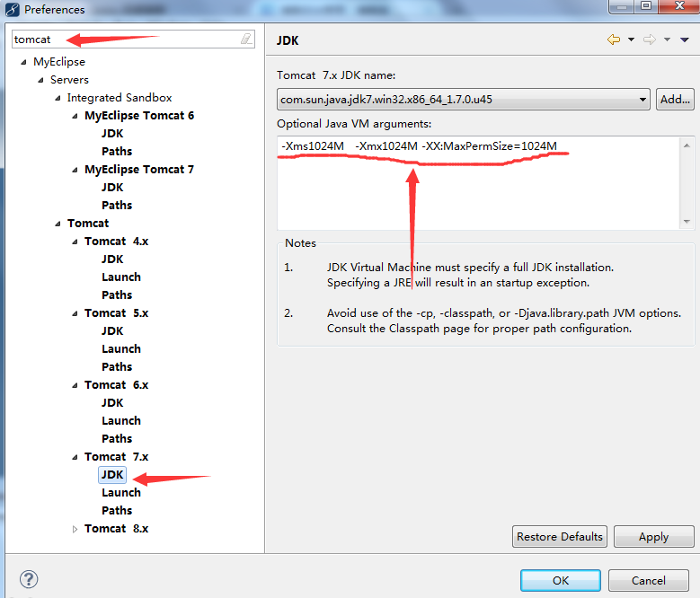Select the Tomcat 8.x tree item
Viewport: 700px width, 598px height.
click(x=117, y=529)
